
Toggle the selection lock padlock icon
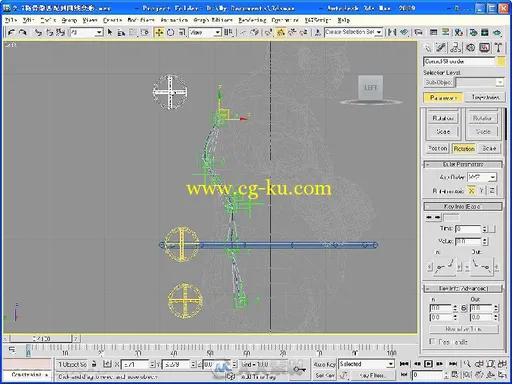(x=94, y=364)
